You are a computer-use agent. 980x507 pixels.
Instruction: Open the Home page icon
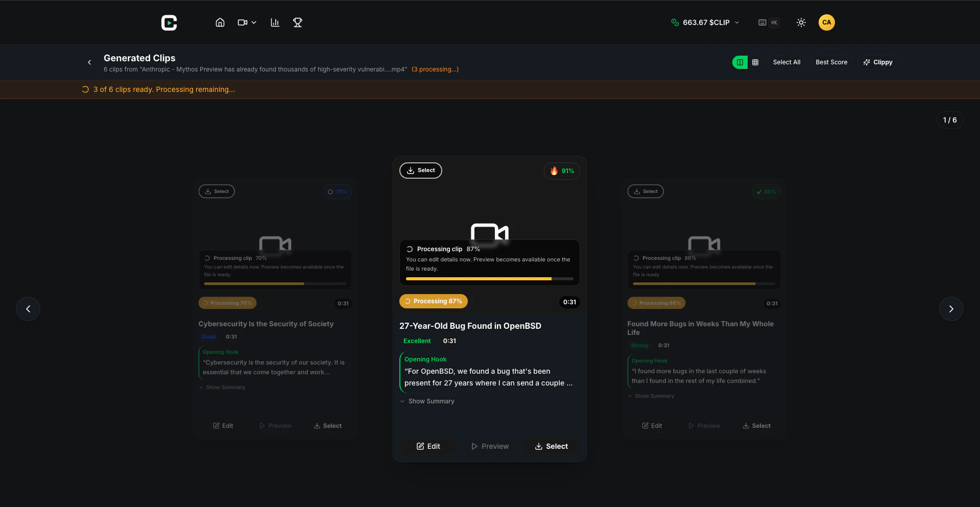point(220,22)
